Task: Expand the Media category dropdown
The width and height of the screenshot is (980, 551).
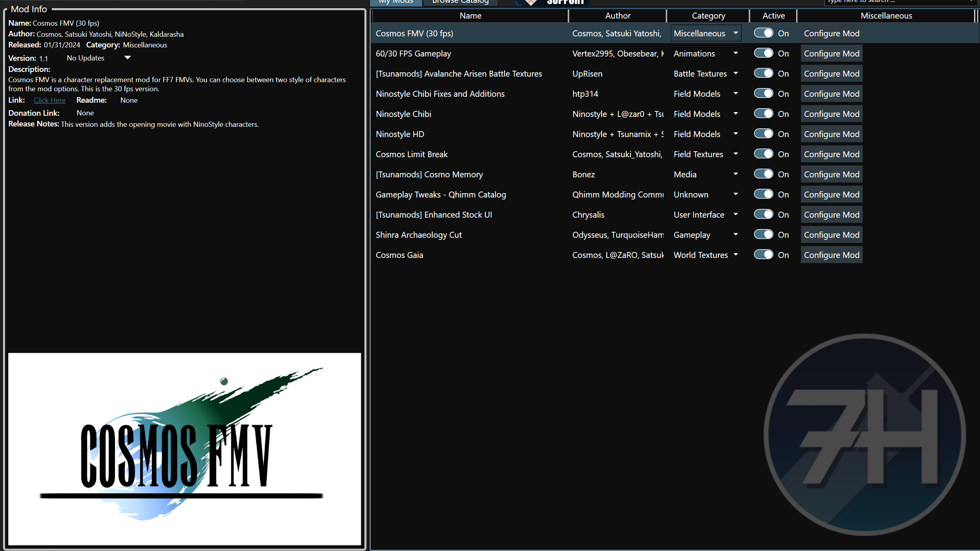Action: (706, 174)
